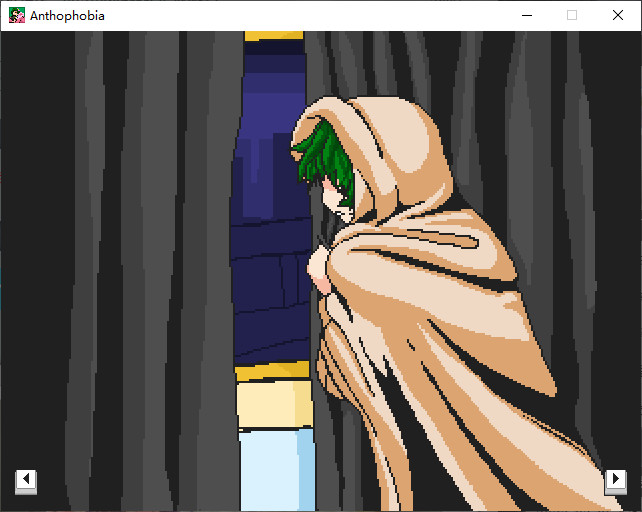Click the left arrow previous-page button

26,480
